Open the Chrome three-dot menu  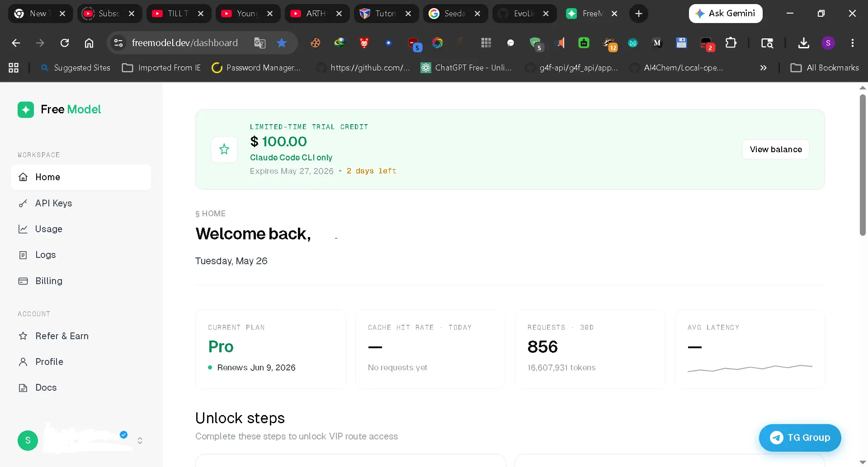tap(852, 43)
